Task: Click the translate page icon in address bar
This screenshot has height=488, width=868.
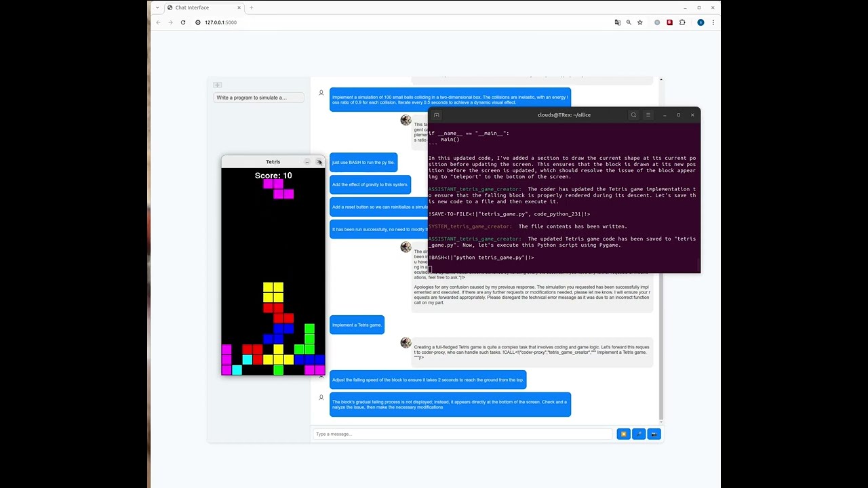Action: pos(617,22)
